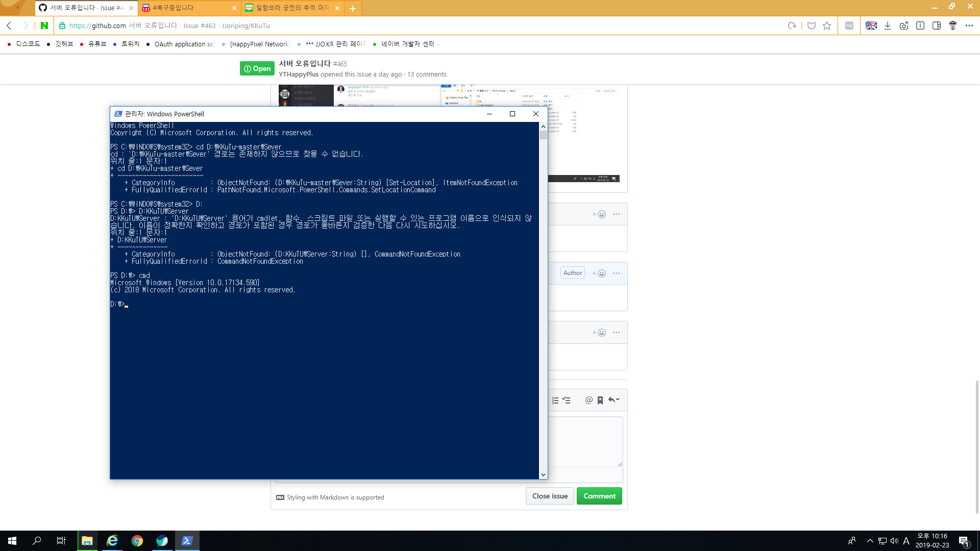Viewport: 980px width, 551px height.
Task: View downloads in the browser toolbar
Action: [x=888, y=26]
